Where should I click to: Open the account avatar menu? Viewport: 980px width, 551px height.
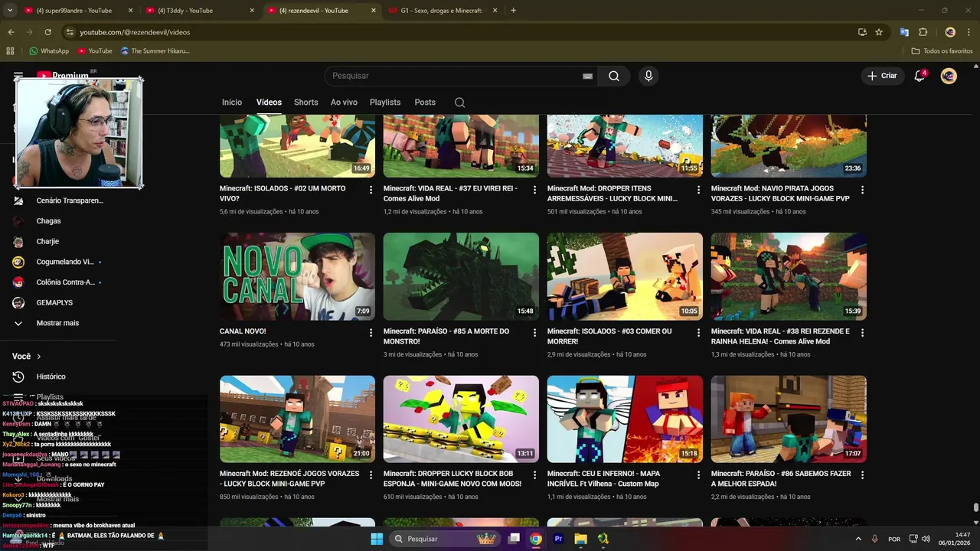(x=949, y=76)
